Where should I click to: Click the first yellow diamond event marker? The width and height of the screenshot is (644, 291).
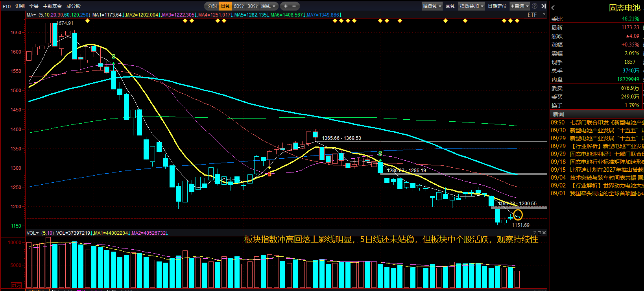click(87, 21)
